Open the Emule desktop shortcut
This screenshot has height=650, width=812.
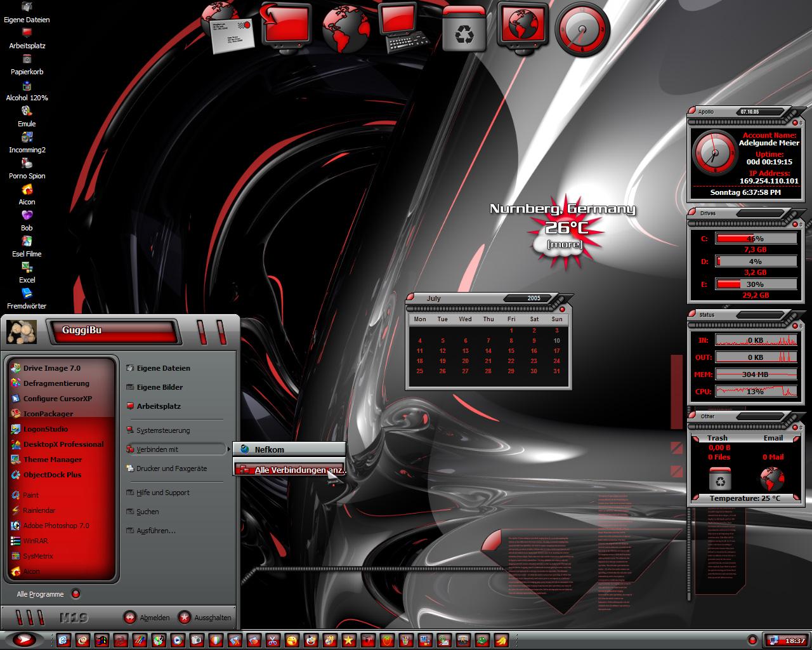(27, 117)
